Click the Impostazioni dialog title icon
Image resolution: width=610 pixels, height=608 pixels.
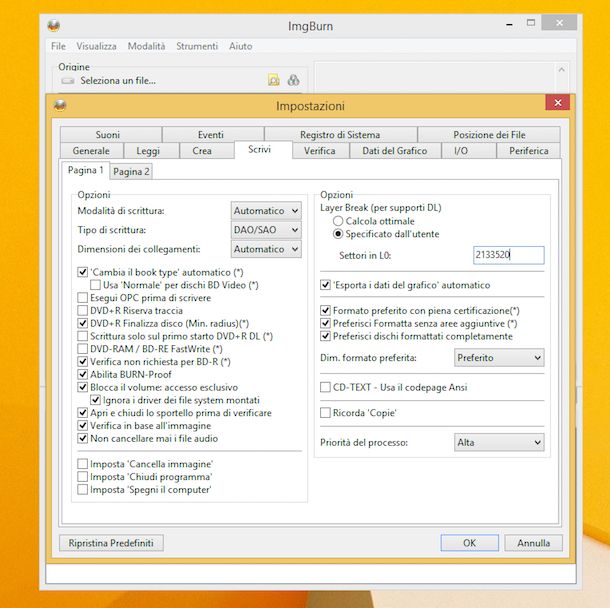pyautogui.click(x=60, y=105)
